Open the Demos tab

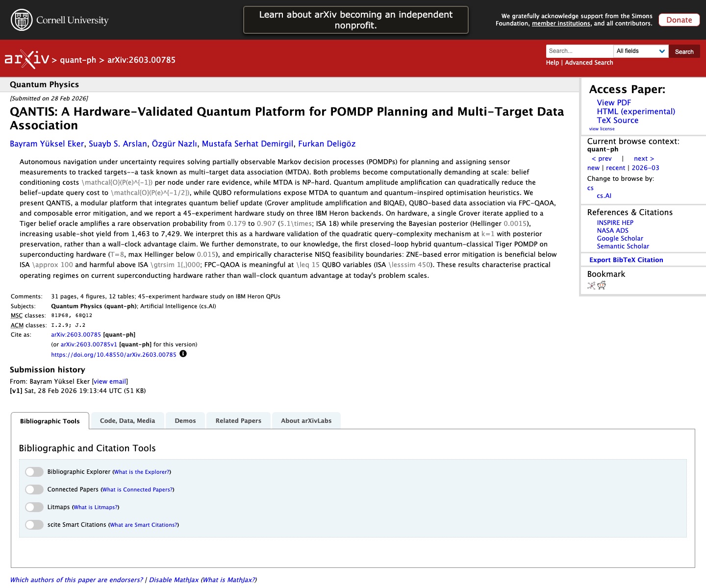pos(185,420)
